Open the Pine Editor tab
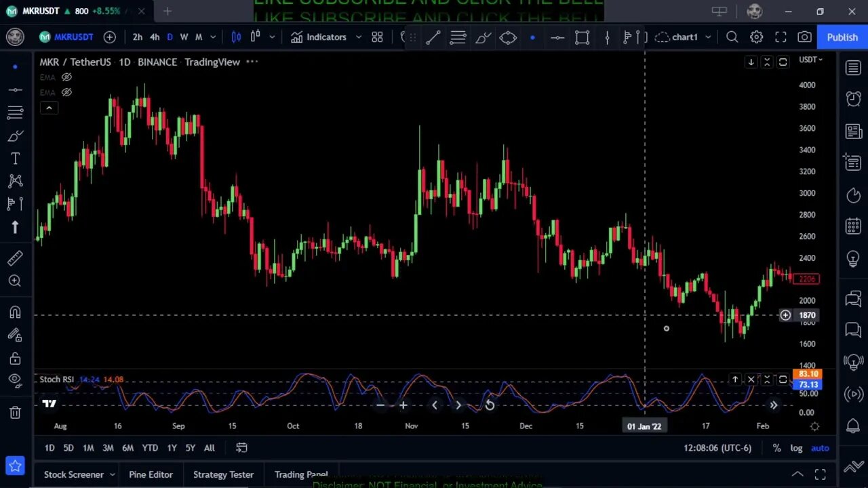This screenshot has width=868, height=488. (151, 474)
